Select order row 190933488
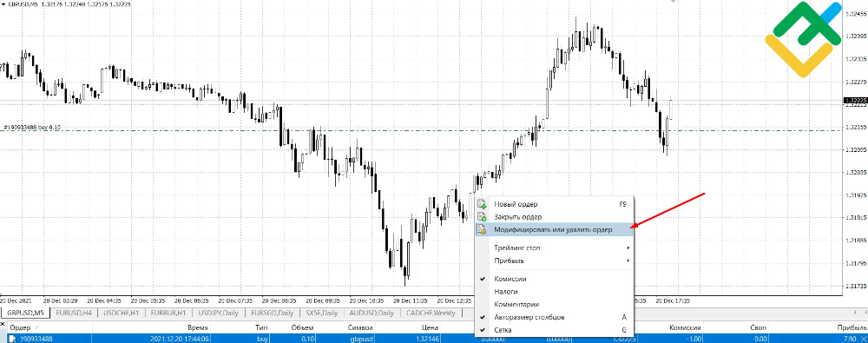The image size is (868, 343). 434,338
